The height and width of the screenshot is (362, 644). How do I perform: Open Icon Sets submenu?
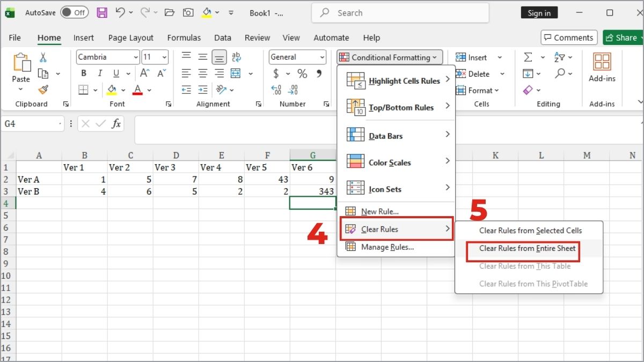pos(396,189)
